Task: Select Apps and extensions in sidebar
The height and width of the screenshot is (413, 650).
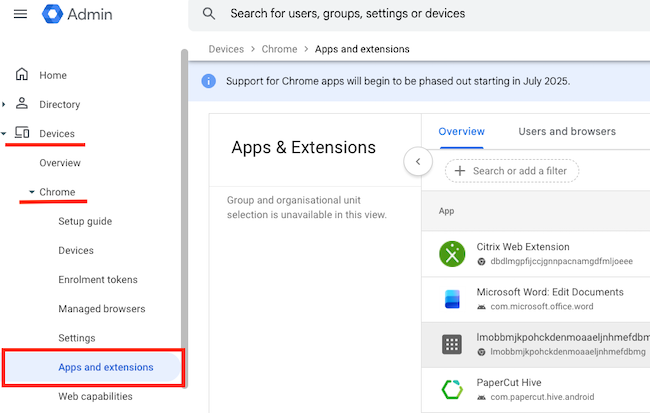Action: 93,367
